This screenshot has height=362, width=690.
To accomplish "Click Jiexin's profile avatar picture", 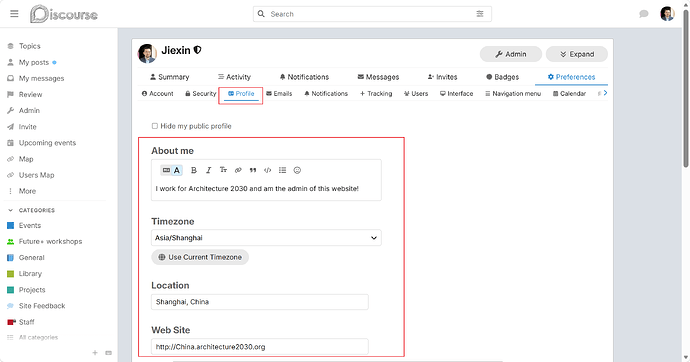I will tap(147, 53).
